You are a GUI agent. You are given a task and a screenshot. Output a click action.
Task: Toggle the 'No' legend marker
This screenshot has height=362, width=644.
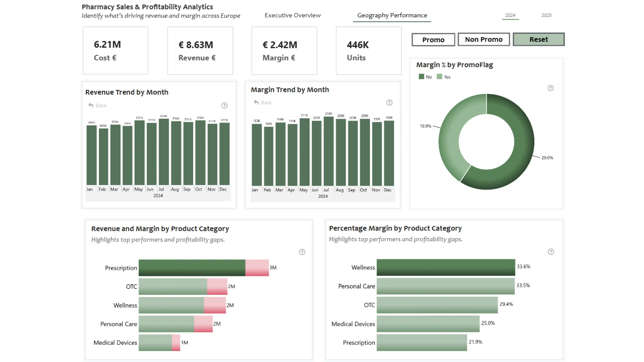click(x=421, y=77)
